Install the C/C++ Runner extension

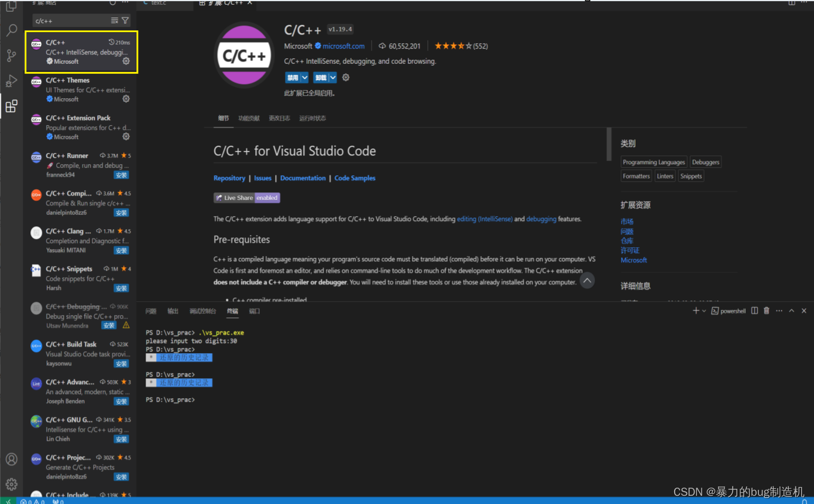[121, 175]
